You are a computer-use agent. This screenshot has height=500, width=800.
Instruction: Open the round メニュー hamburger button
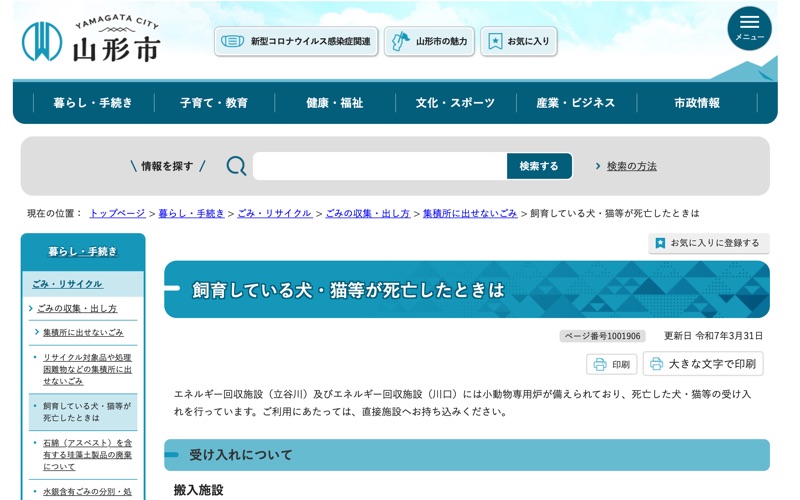click(x=749, y=29)
